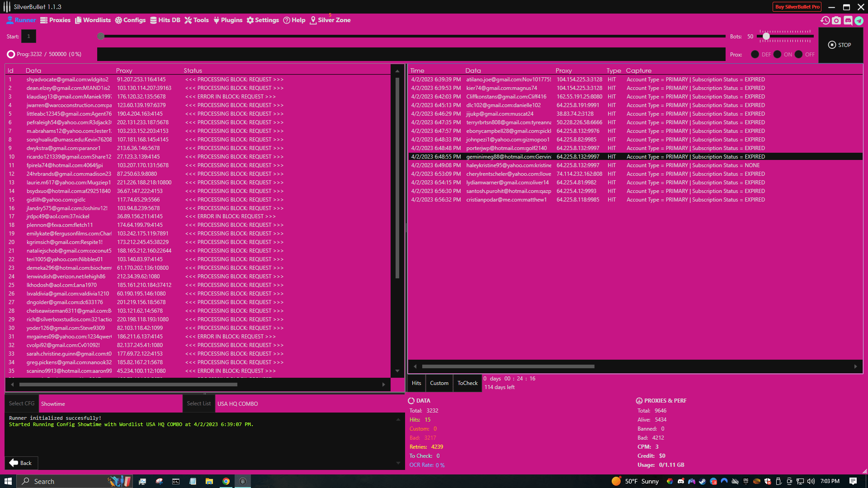
Task: Open the Discord icon link
Action: [x=848, y=20]
